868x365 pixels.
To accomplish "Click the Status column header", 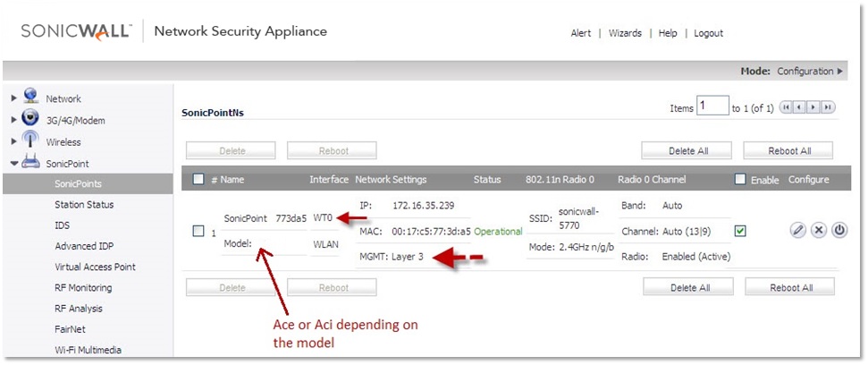I will pos(487,180).
